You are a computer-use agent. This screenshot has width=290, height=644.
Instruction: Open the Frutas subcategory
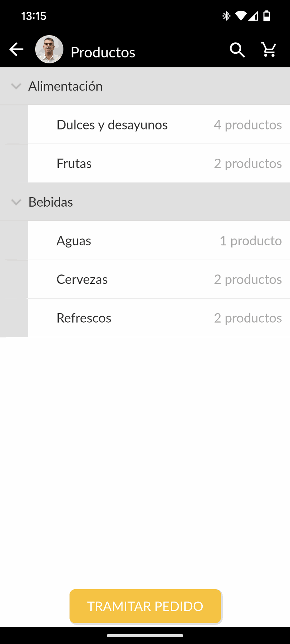[x=159, y=163]
